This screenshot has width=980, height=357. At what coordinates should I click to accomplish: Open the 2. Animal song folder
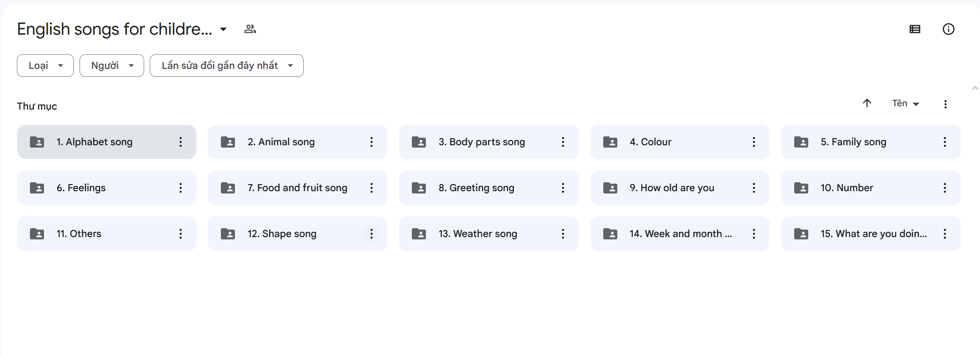click(x=281, y=142)
